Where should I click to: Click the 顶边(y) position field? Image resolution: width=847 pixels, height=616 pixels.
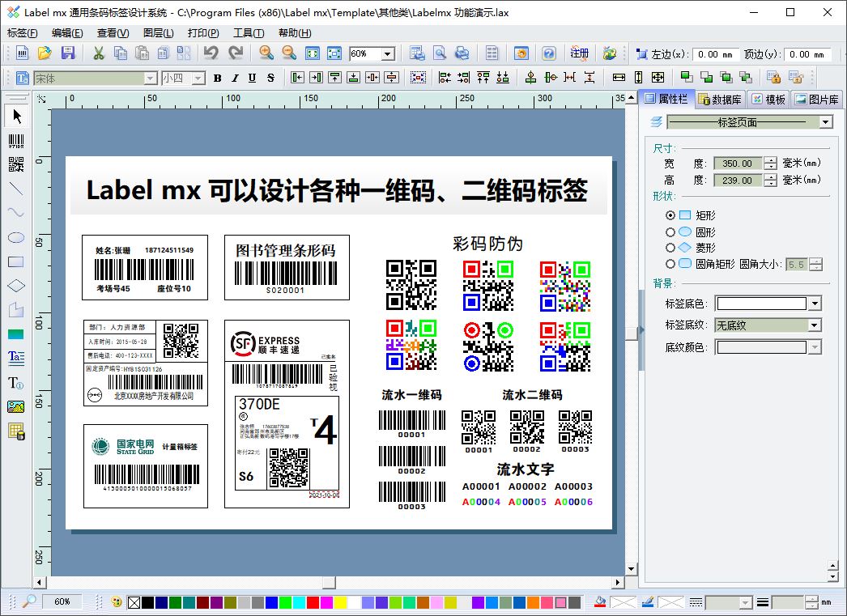click(x=807, y=54)
